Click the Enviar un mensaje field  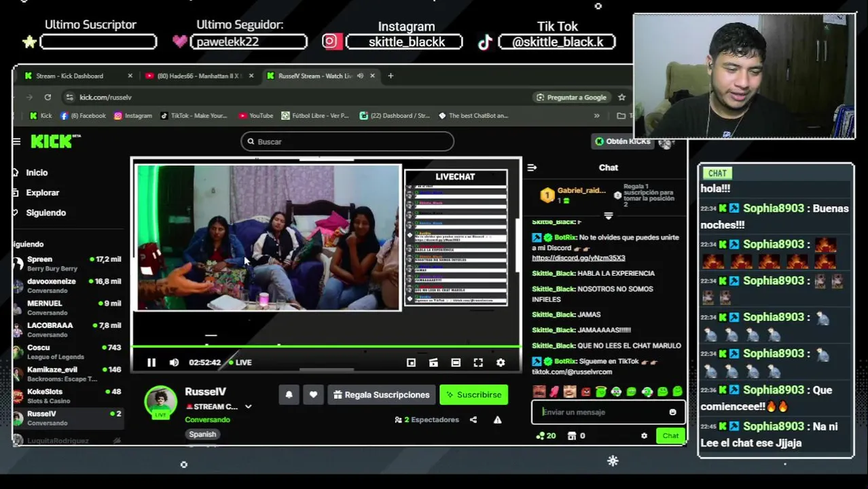point(601,412)
